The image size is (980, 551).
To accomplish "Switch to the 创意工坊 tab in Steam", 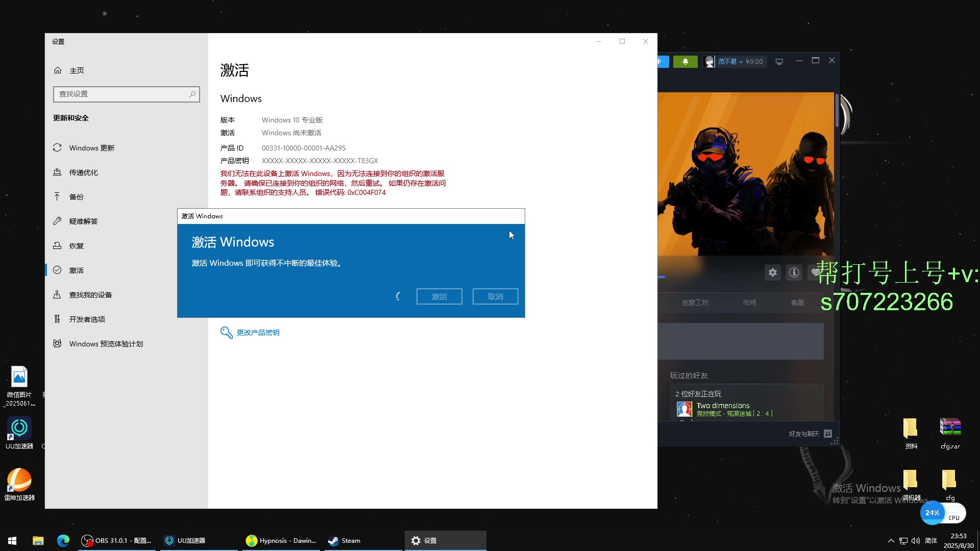I will pyautogui.click(x=695, y=303).
